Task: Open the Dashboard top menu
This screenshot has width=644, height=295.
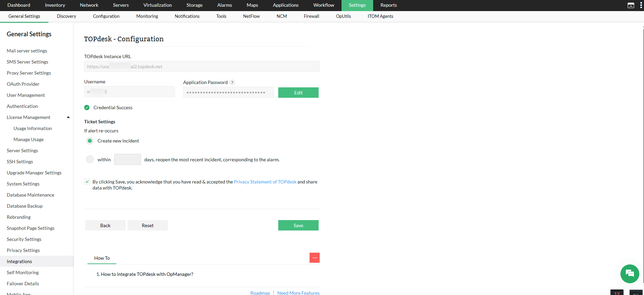Action: tap(19, 5)
